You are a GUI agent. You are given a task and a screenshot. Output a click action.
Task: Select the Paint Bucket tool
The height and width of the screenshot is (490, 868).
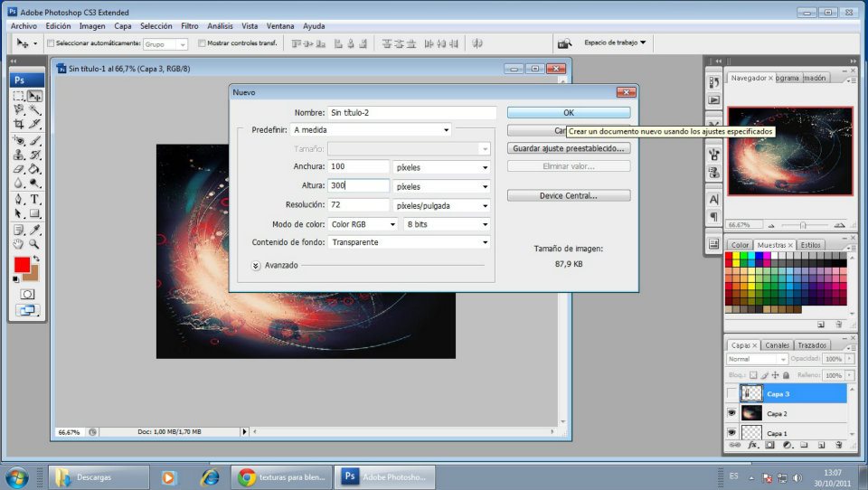pyautogui.click(x=34, y=169)
